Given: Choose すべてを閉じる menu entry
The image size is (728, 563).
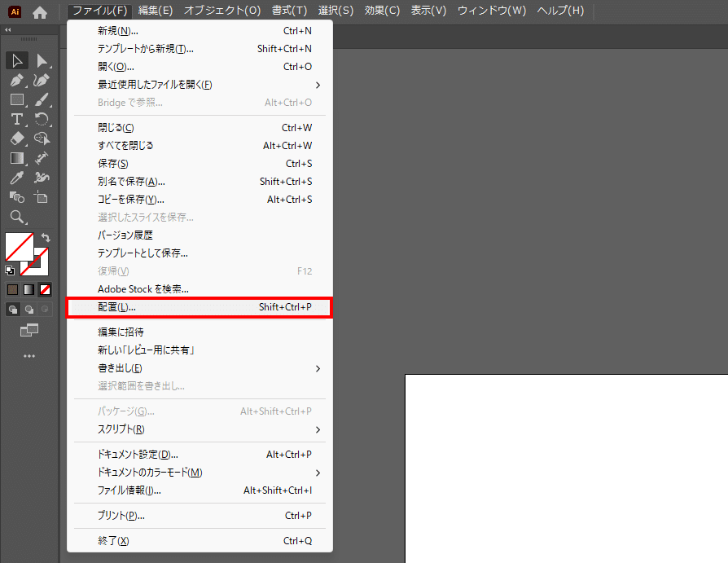Looking at the screenshot, I should [x=200, y=146].
